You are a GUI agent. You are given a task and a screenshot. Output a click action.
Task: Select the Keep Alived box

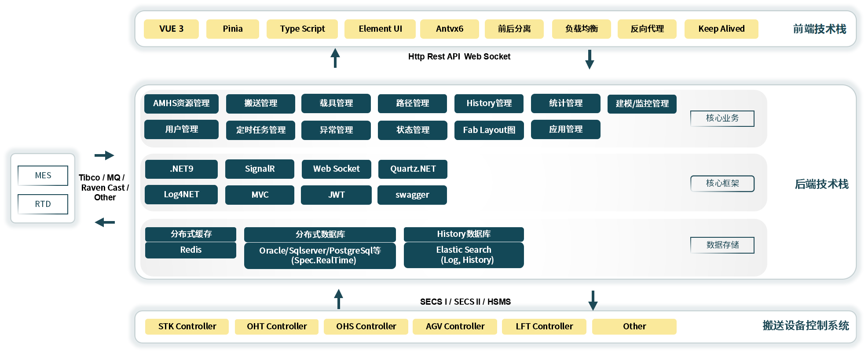[721, 29]
